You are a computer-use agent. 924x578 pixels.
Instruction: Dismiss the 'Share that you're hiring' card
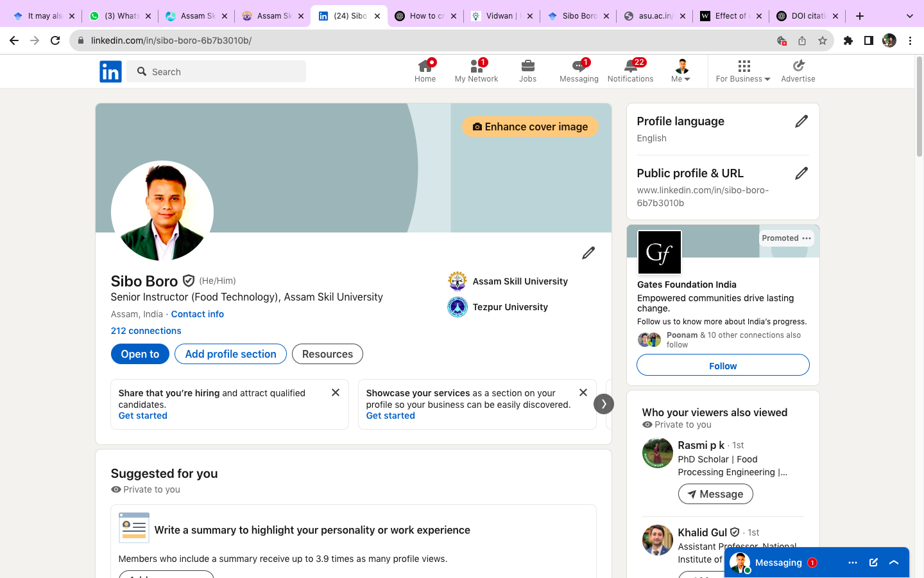click(x=335, y=392)
